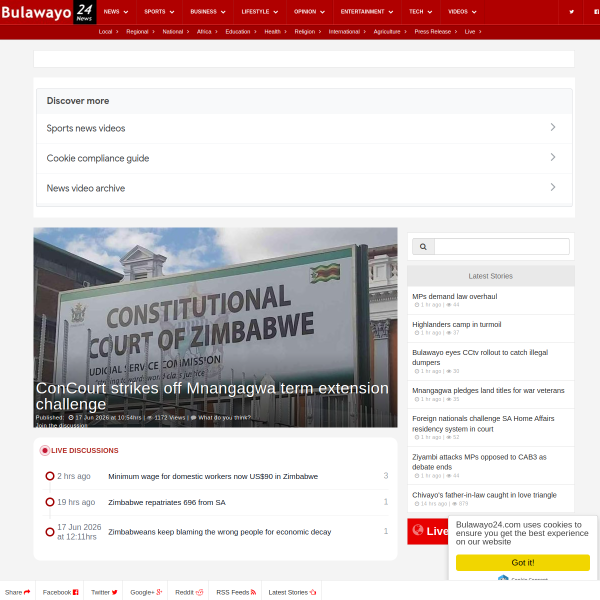
Task: Open Foreign nationals challenge SA Home Affairs story
Action: (483, 424)
